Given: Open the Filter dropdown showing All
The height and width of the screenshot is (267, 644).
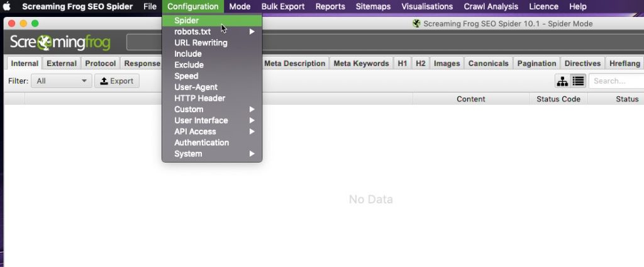Looking at the screenshot, I should (62, 81).
